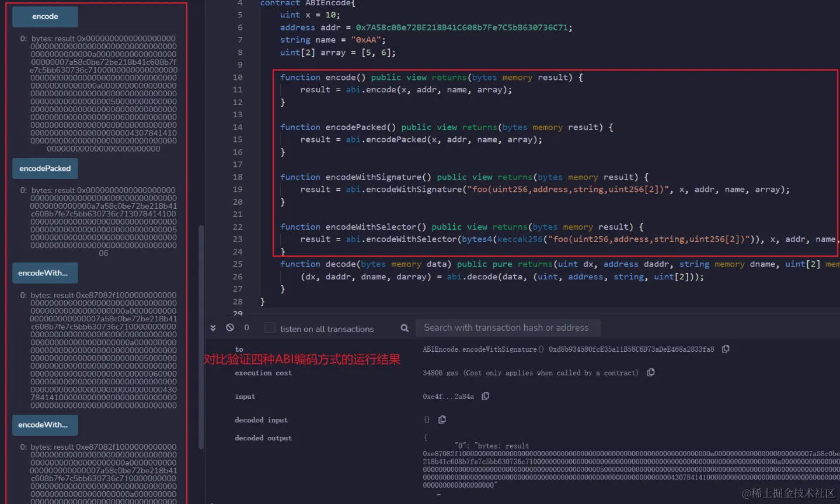Click the left panel vertical scrollbar
The image size is (840, 504).
tap(201, 337)
